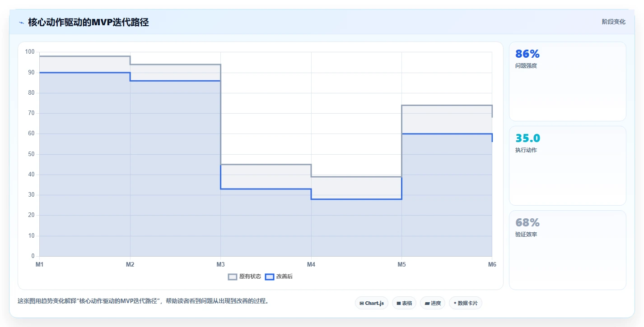Image resolution: width=644 pixels, height=327 pixels.
Task: Click the 问题强度 card label
Action: [526, 66]
